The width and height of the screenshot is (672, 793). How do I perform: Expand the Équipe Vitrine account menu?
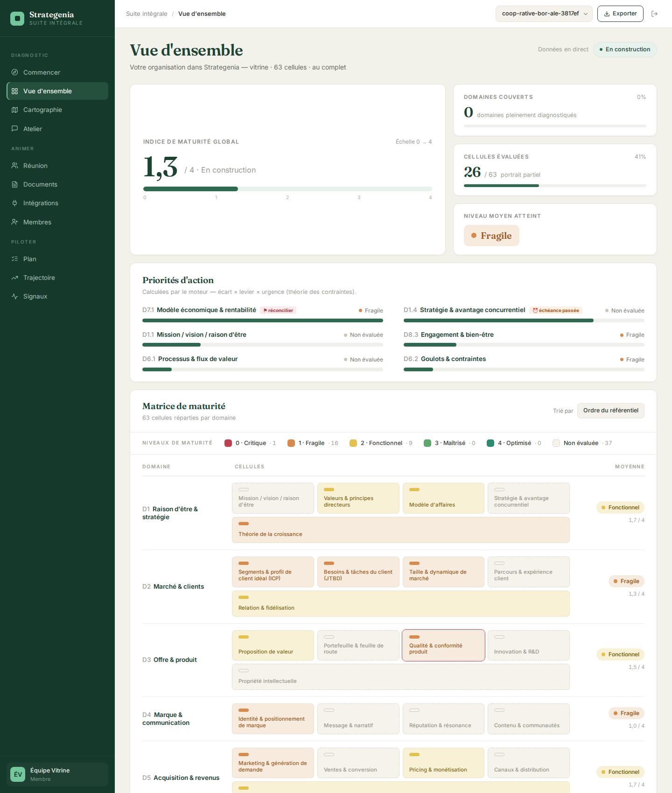click(57, 774)
